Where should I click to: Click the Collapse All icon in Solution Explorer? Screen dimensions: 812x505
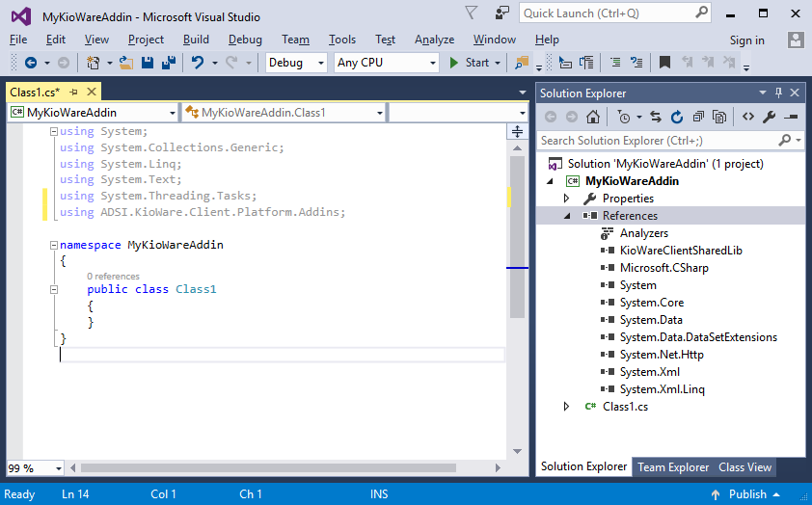[698, 117]
